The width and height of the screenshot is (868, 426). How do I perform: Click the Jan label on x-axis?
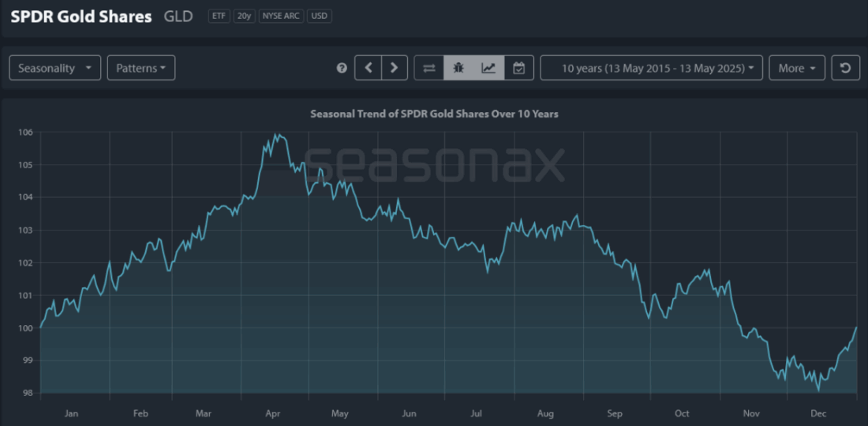point(71,414)
